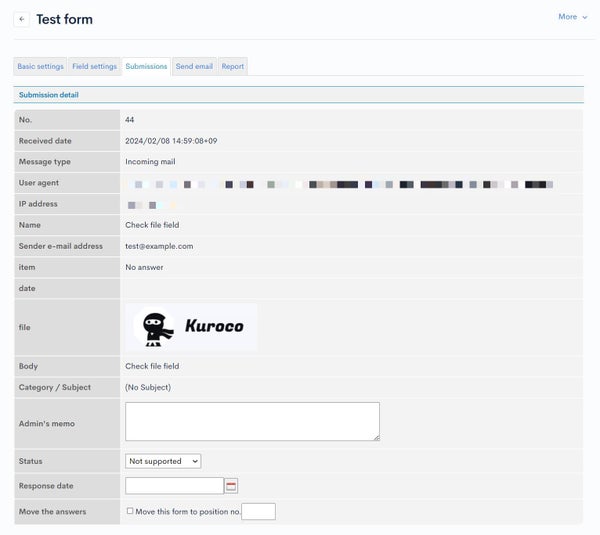Select the email test@example.com

pos(159,246)
